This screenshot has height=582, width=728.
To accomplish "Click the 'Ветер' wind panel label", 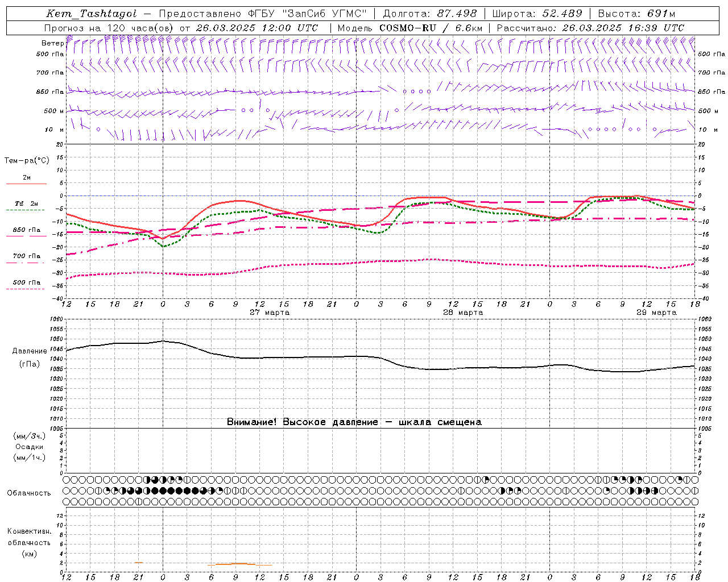I will 52,43.
